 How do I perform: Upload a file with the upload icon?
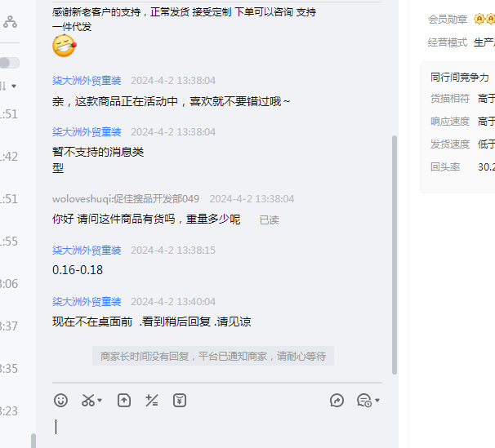point(124,401)
